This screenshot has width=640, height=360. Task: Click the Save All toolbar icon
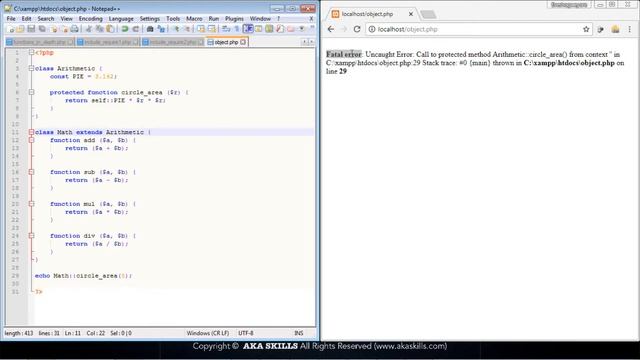(42, 29)
